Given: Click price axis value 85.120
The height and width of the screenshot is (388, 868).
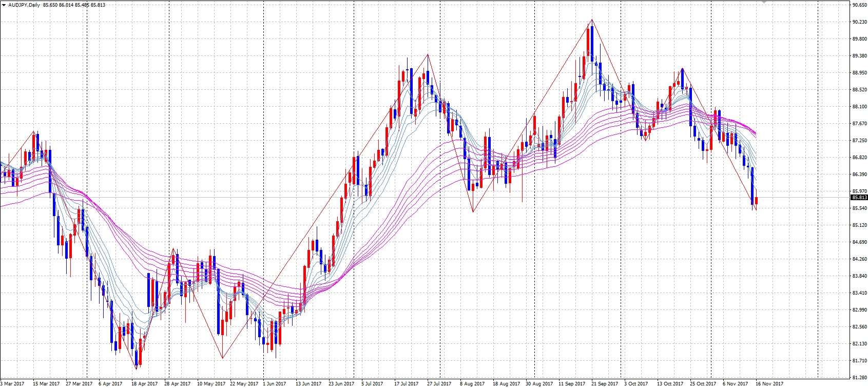Looking at the screenshot, I should (860, 225).
